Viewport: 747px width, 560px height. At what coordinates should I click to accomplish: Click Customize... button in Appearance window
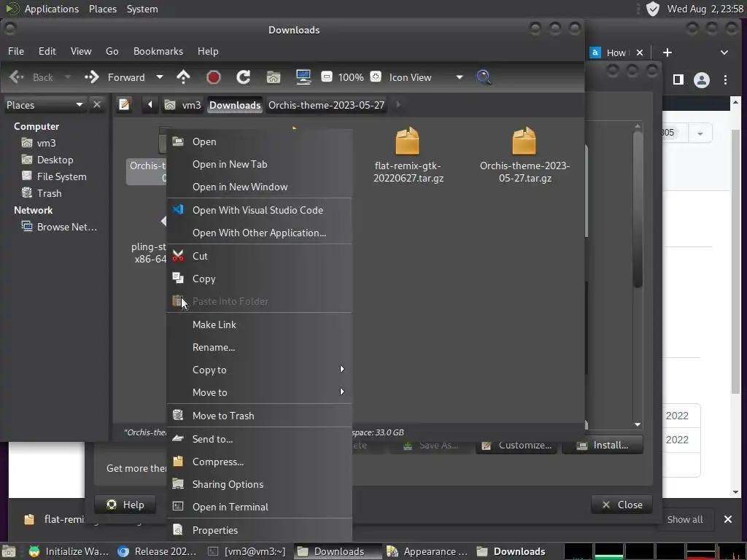(516, 446)
